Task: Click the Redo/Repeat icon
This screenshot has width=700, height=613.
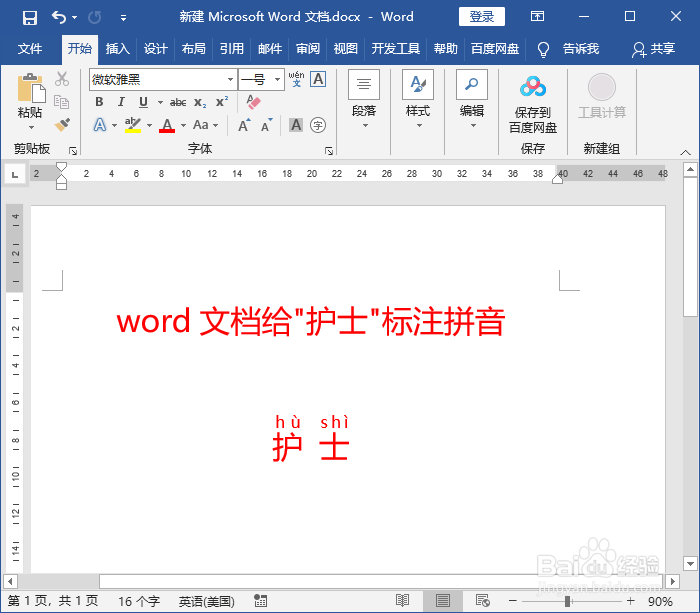Action: coord(95,17)
